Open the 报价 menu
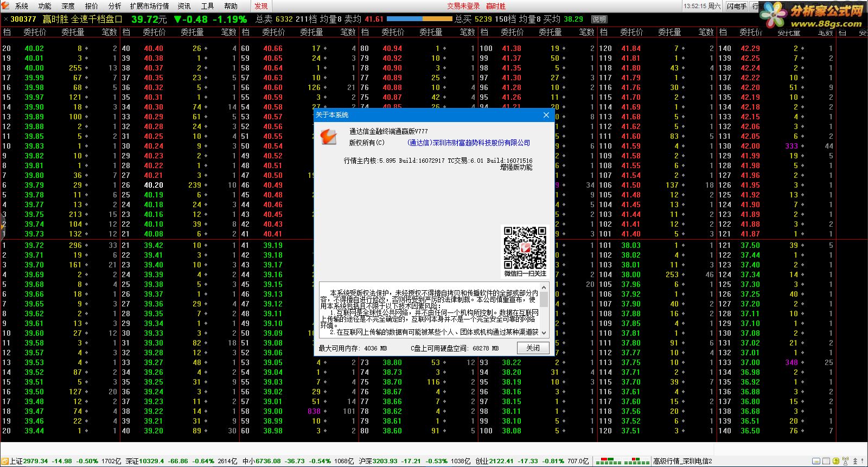868x467 pixels. tap(92, 6)
